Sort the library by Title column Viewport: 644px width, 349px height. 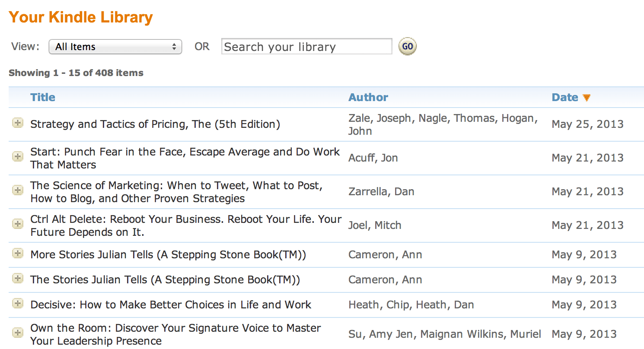43,97
